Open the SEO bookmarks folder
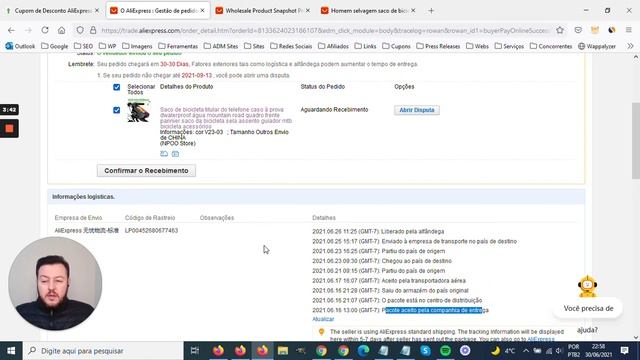This screenshot has height=360, width=640. click(x=83, y=46)
